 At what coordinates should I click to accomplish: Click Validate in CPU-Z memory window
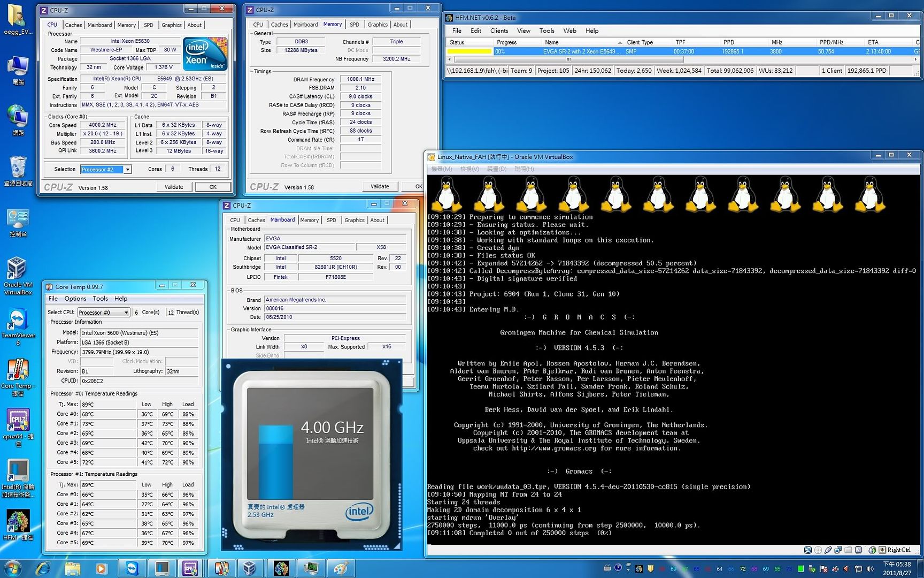click(380, 186)
